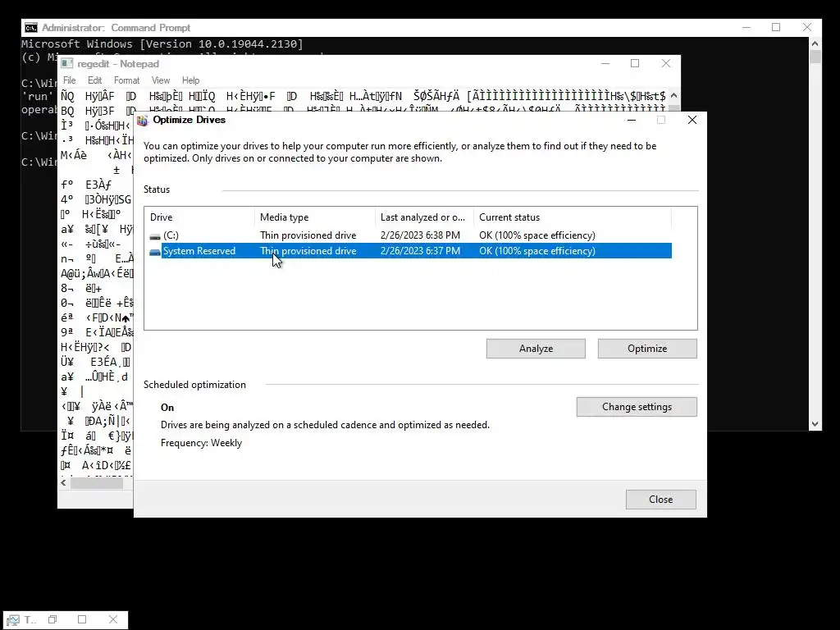The height and width of the screenshot is (630, 840).
Task: Click Command Prompt scrollbar down arrow
Action: click(815, 424)
